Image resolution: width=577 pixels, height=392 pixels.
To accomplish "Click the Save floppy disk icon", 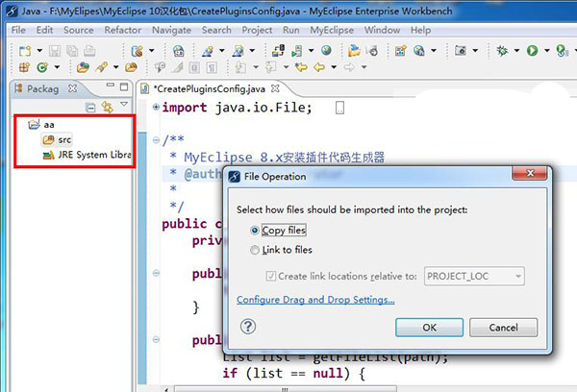I will 55,51.
